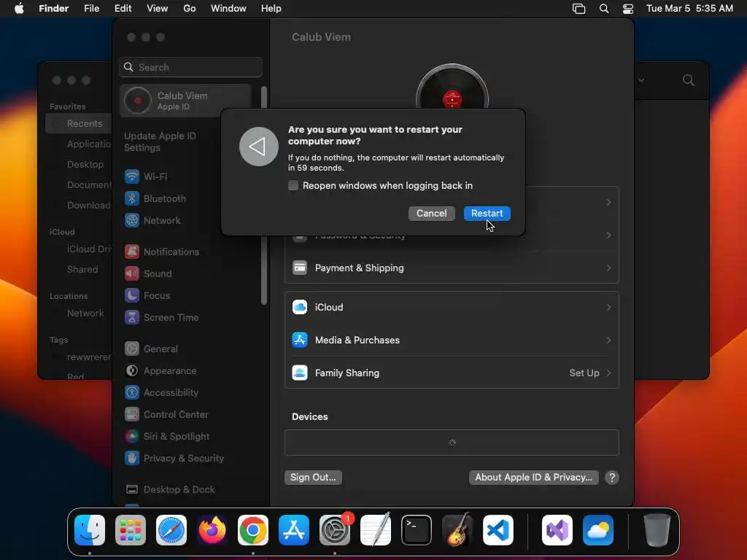Expand iCloud row chevron
The width and height of the screenshot is (747, 560).
(608, 308)
